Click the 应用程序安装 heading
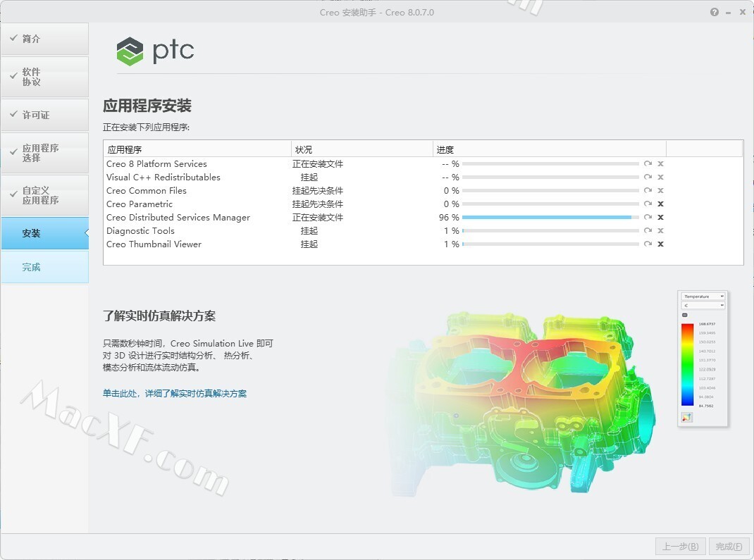The height and width of the screenshot is (560, 754). [x=147, y=106]
